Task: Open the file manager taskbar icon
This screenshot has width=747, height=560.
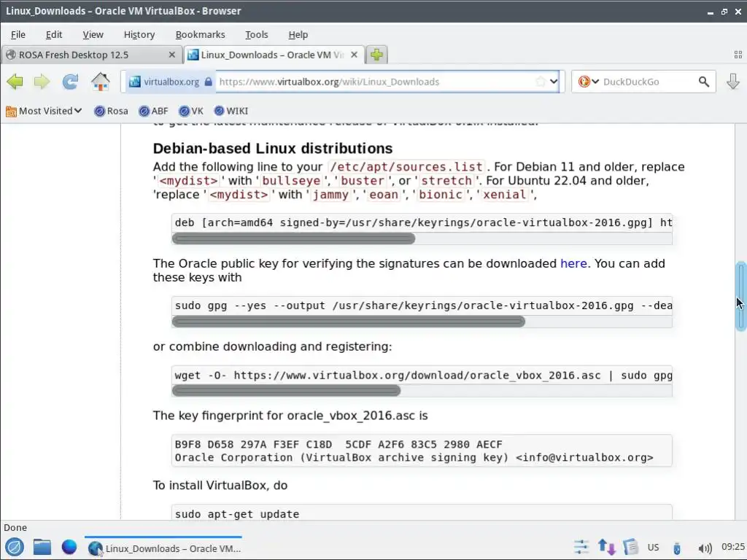Action: tap(42, 547)
